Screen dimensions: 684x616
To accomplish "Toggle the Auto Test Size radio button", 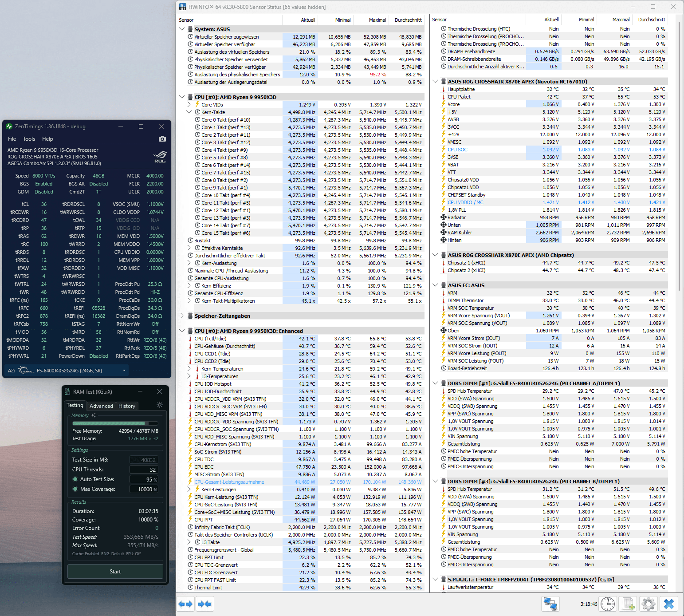I will click(75, 479).
